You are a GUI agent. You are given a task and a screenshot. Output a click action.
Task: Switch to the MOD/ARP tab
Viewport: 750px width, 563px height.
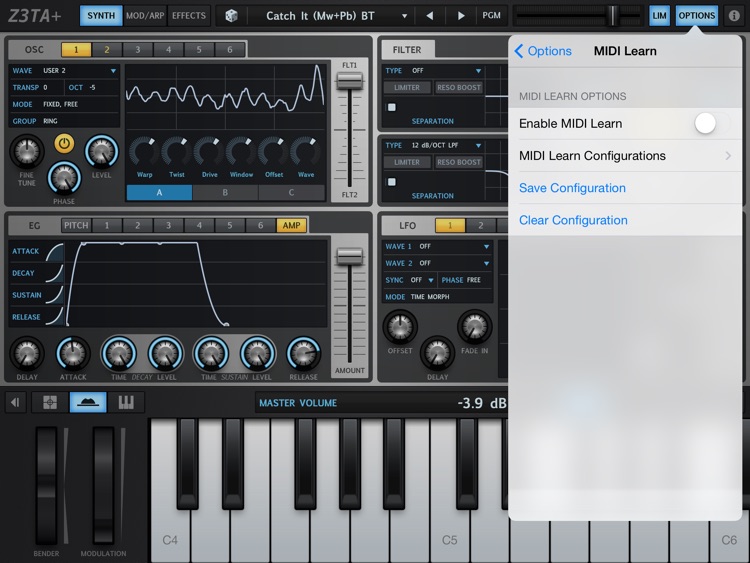coord(145,16)
